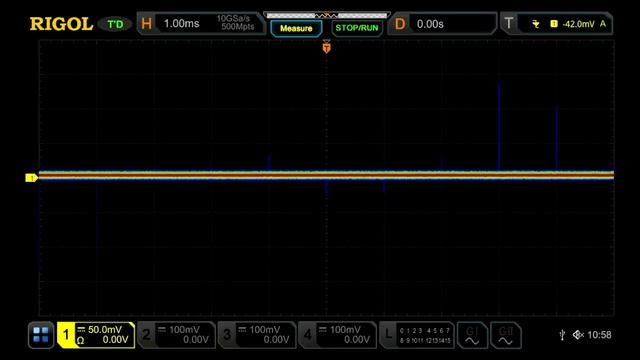Enable channel 4 at 100mV

pyautogui.click(x=337, y=335)
